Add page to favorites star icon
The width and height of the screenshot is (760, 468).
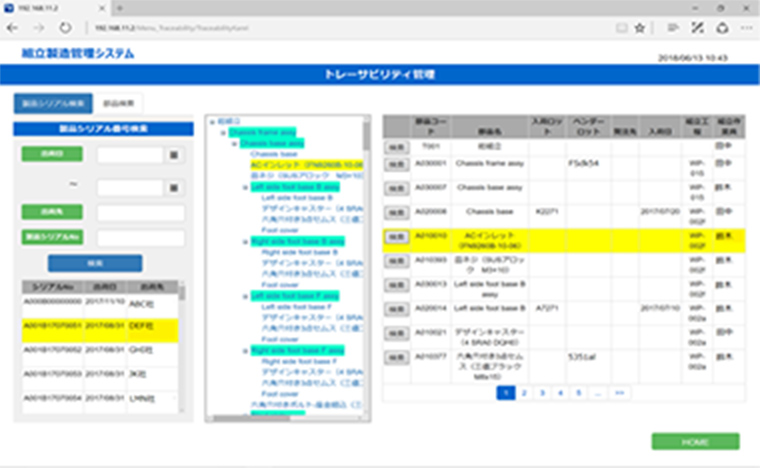click(640, 28)
